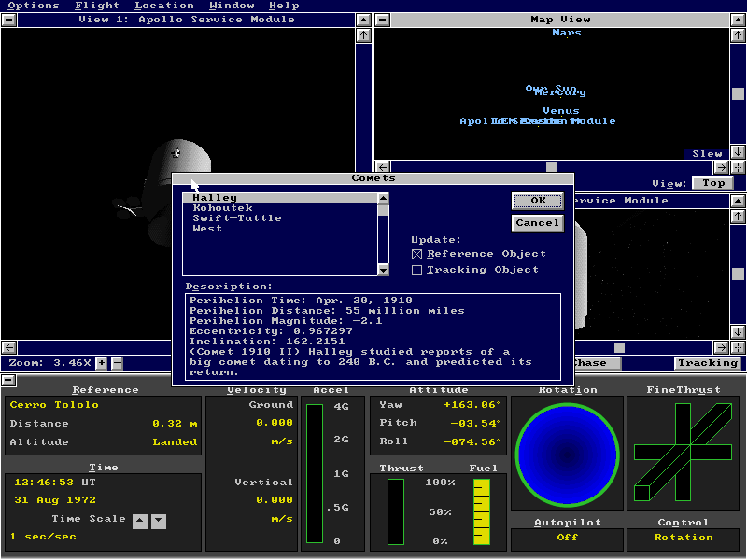747x560 pixels.
Task: Click the Autopilot Off indicator
Action: (567, 538)
